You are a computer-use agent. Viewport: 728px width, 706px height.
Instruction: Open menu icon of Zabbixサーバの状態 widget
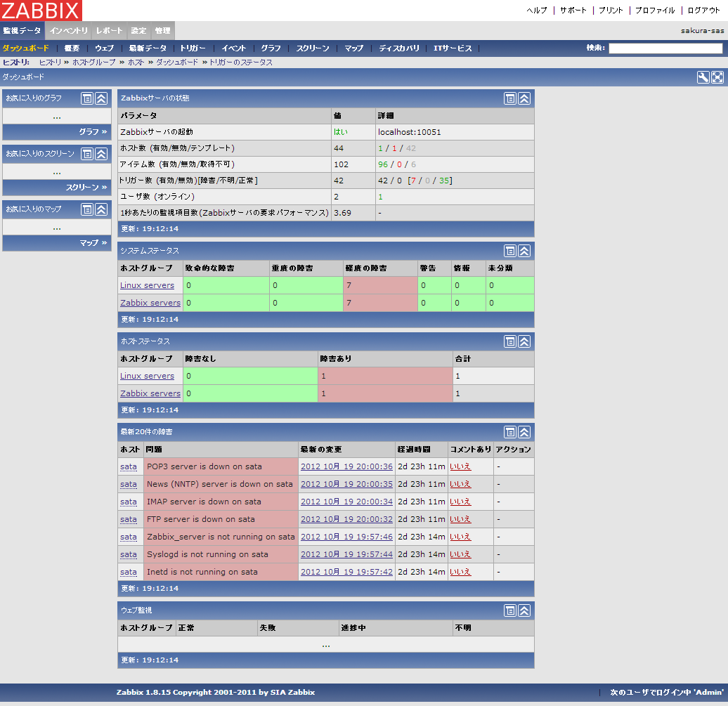coord(510,98)
